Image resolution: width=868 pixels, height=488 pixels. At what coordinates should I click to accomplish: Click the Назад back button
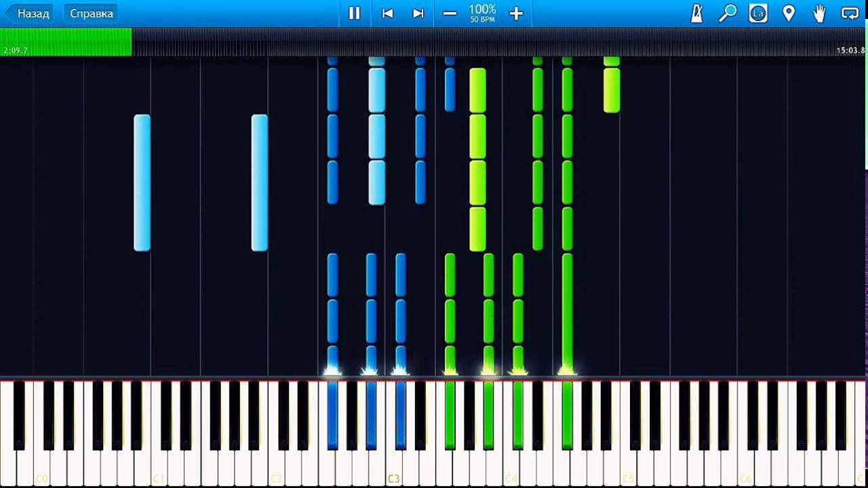click(29, 13)
